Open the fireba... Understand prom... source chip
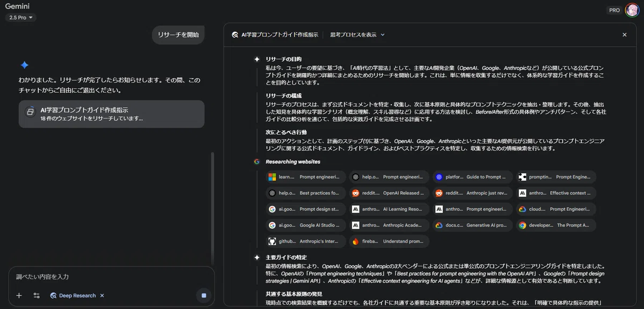 (x=389, y=241)
